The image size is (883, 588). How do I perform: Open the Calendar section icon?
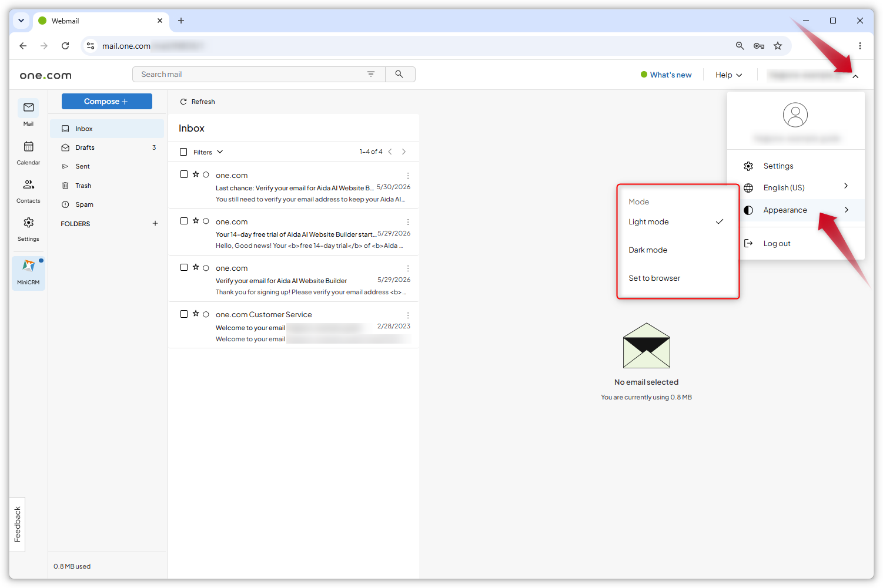pyautogui.click(x=28, y=146)
